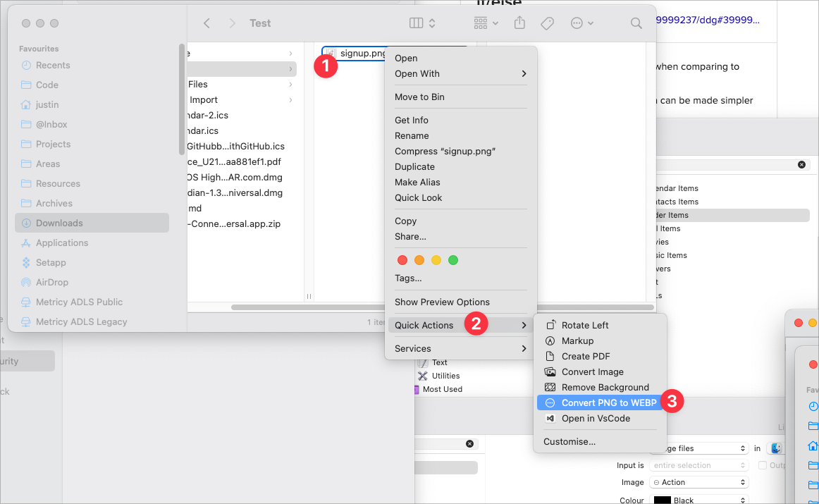Image resolution: width=819 pixels, height=504 pixels.
Task: Open the 'entire selection' input dropdown
Action: pyautogui.click(x=698, y=465)
